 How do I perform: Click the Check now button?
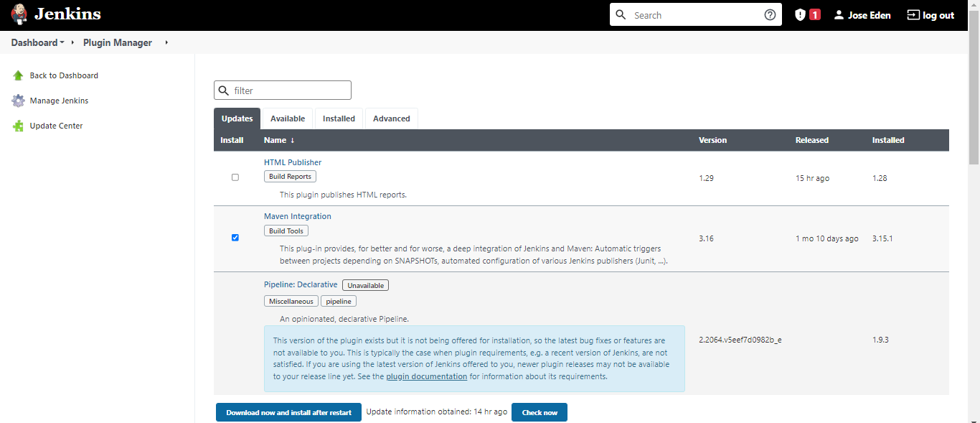(540, 412)
